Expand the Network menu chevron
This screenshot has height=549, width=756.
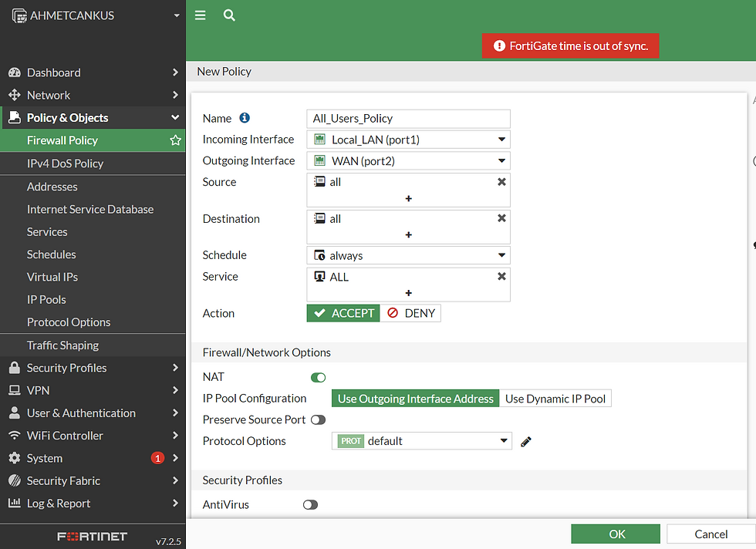click(x=176, y=95)
